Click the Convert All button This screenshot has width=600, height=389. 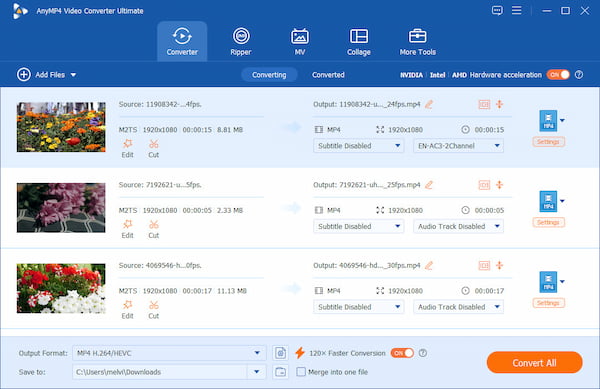pyautogui.click(x=535, y=363)
